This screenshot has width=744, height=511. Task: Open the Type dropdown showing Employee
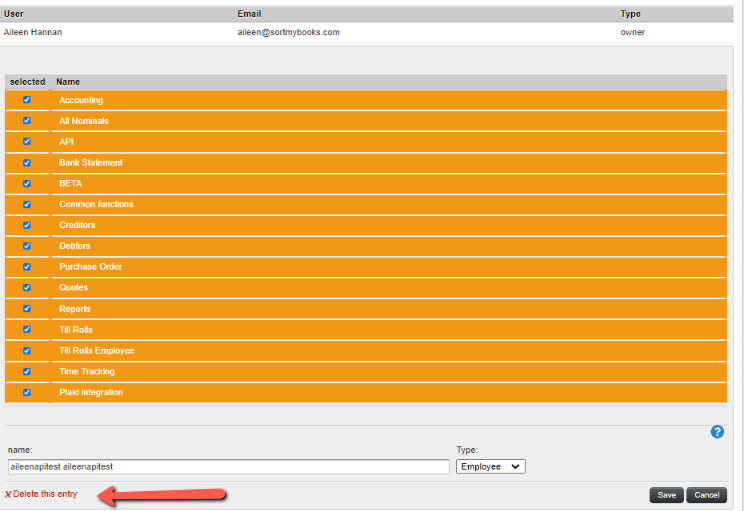(x=490, y=467)
